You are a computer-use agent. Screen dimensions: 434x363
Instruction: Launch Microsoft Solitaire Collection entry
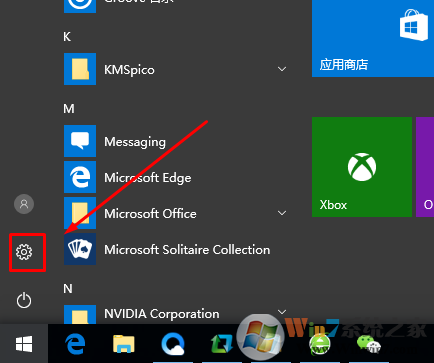pos(177,249)
